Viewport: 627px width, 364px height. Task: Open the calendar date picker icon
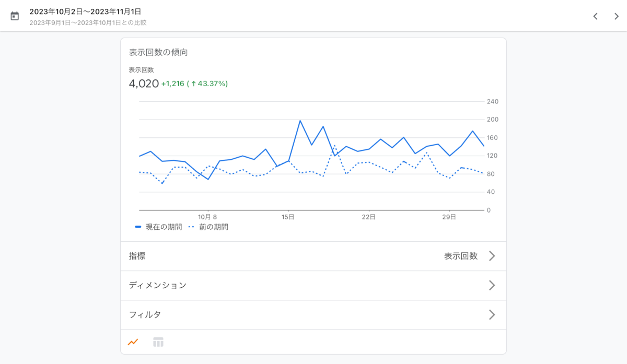pos(15,16)
